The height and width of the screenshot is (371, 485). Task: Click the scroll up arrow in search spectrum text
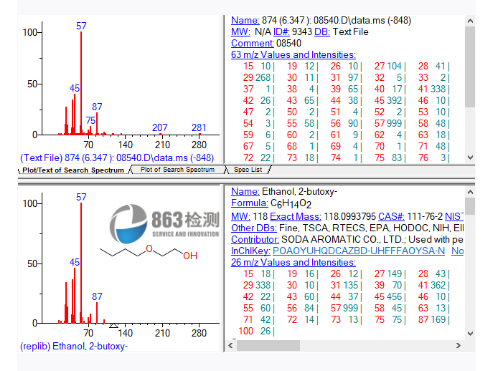(x=470, y=21)
